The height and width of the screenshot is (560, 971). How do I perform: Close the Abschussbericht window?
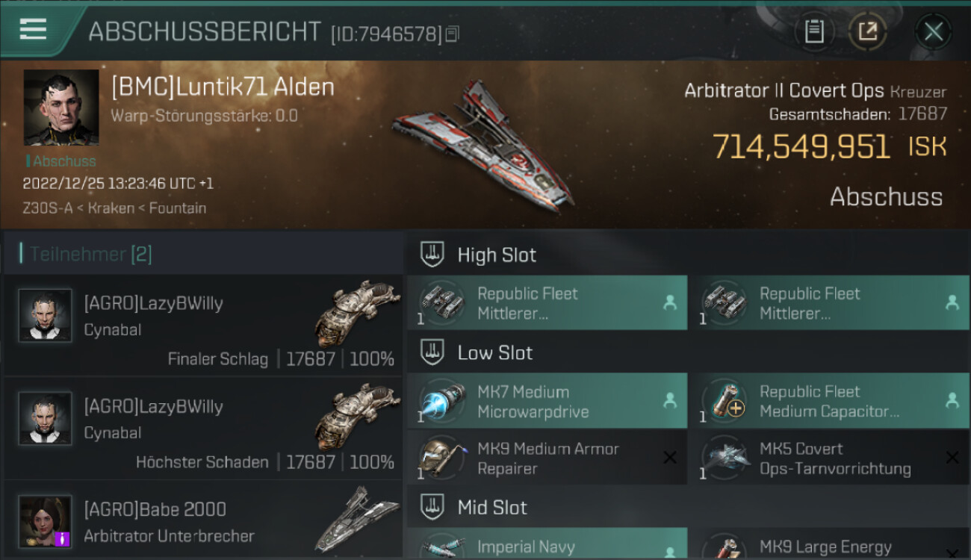(934, 32)
